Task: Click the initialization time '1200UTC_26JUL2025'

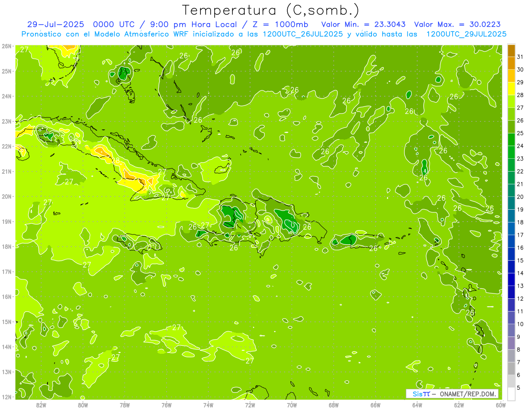Action: [x=302, y=34]
